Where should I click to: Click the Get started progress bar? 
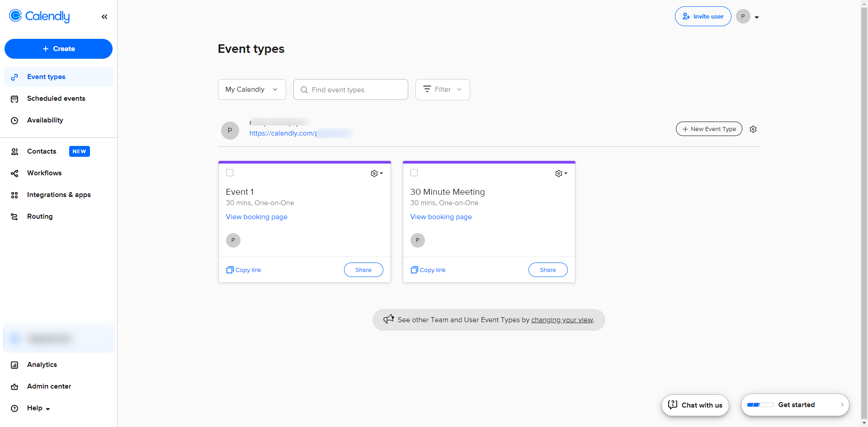[x=760, y=405]
